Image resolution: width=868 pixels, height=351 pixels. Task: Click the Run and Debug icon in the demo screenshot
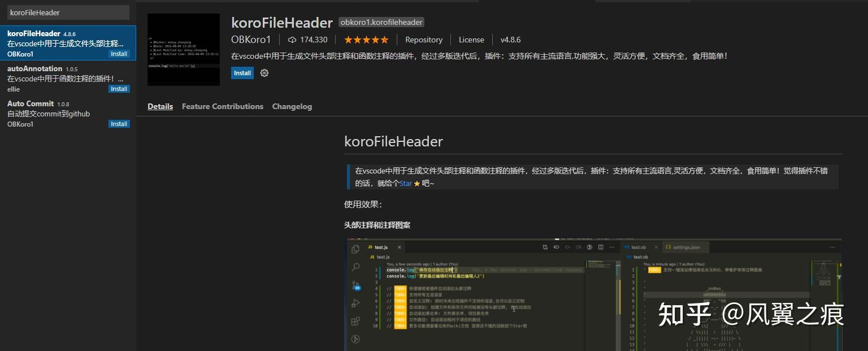[355, 303]
